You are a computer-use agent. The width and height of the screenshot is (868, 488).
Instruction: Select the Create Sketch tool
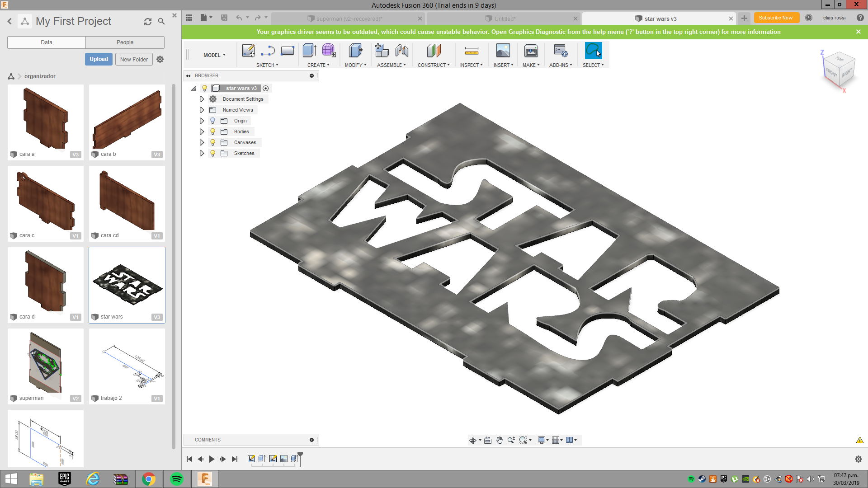(248, 51)
